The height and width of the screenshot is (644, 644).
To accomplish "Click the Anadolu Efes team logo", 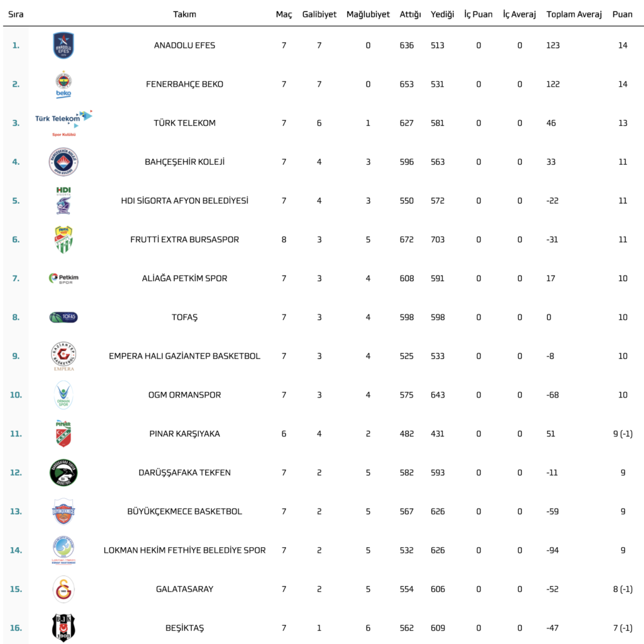I will pos(64,45).
